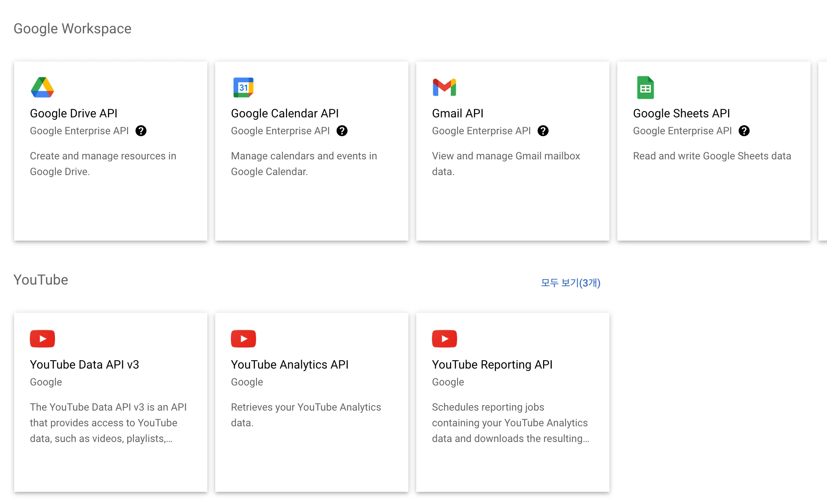
Task: Open the Google Sheets API title
Action: (681, 113)
